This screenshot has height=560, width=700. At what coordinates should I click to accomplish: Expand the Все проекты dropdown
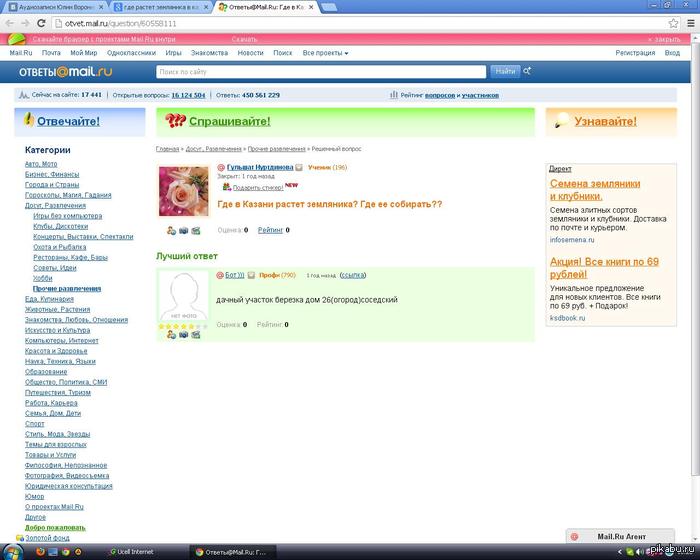tap(325, 53)
